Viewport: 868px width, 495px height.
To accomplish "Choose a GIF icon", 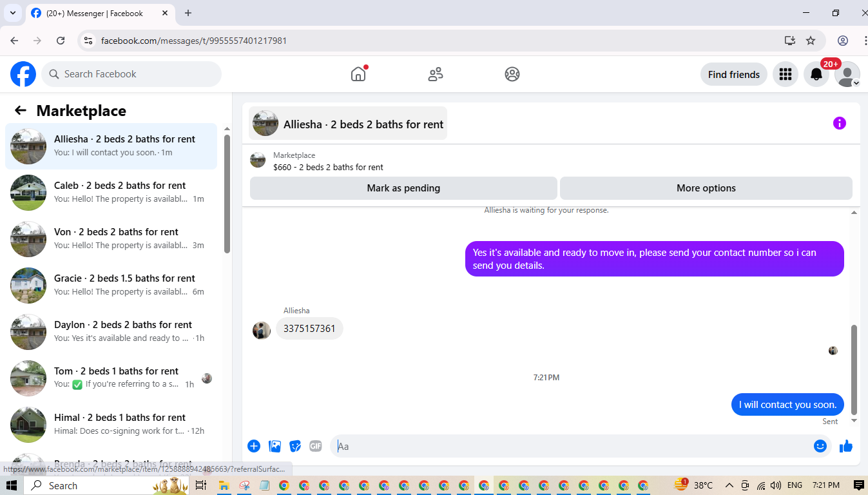I will (x=316, y=446).
